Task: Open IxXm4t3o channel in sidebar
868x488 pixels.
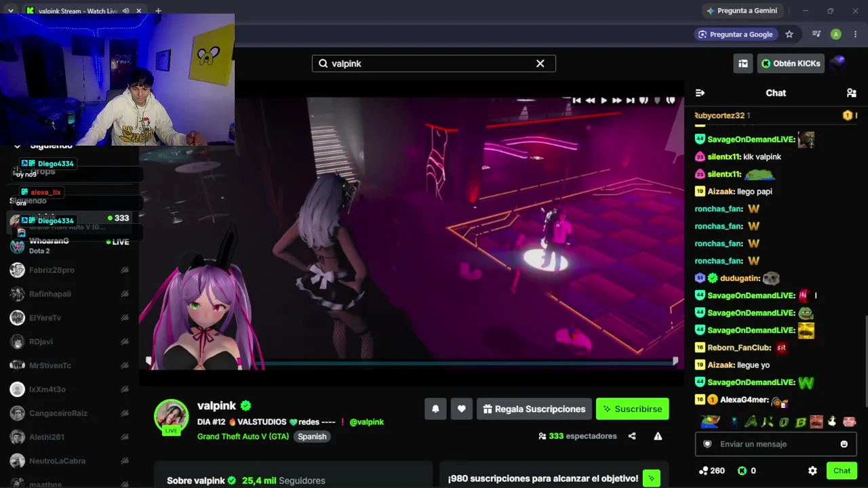Action: coord(69,389)
